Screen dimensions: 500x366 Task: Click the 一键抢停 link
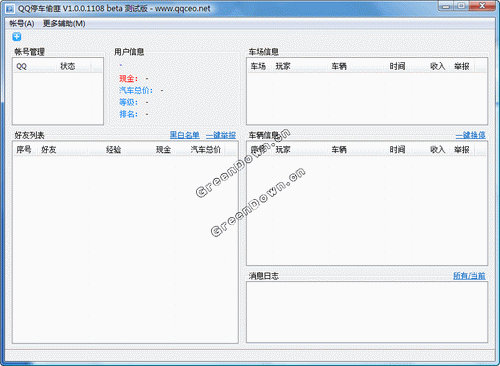tap(470, 135)
